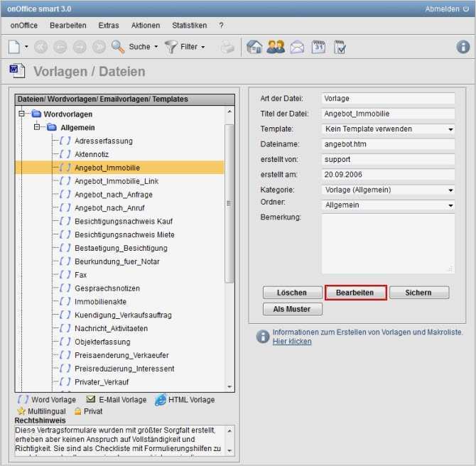
Task: Open the tasks checklist icon
Action: (x=340, y=47)
